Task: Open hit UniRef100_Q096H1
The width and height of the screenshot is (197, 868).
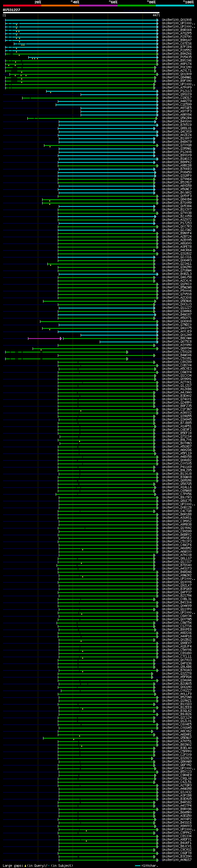Action: [x=176, y=379]
